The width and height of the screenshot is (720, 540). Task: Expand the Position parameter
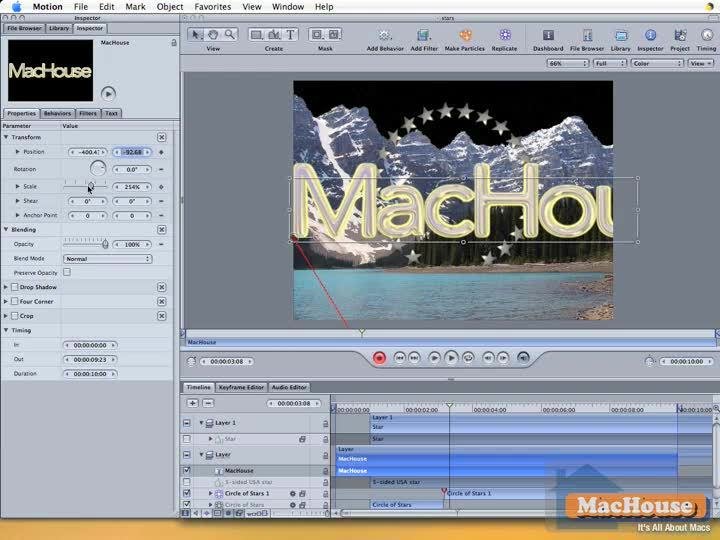[x=17, y=152]
